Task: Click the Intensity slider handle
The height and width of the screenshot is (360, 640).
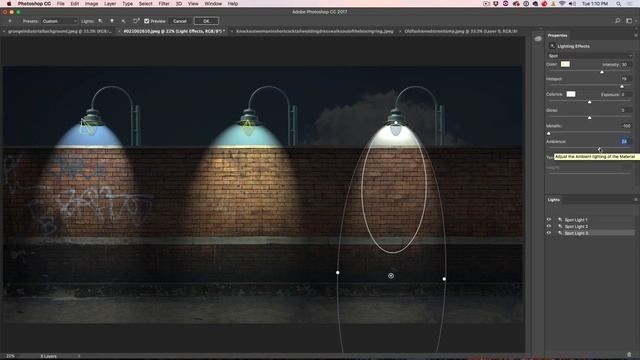Action: [x=602, y=72]
